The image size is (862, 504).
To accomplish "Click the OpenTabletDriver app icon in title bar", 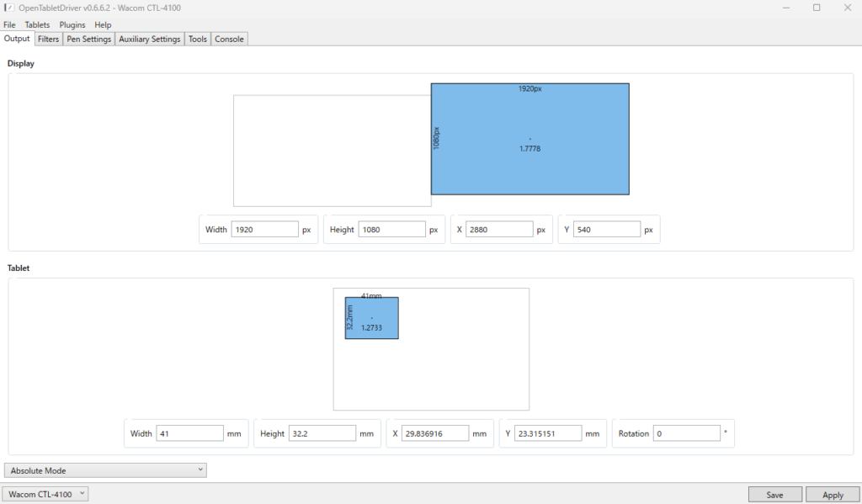I will click(x=10, y=8).
